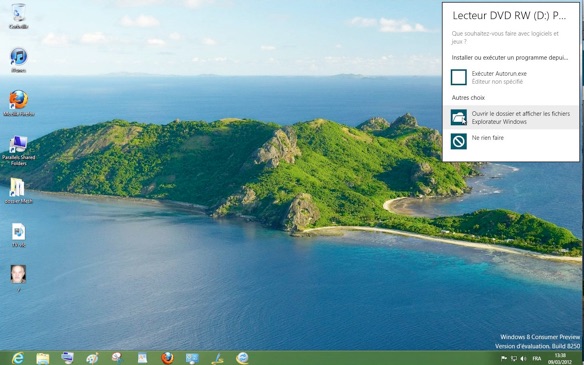Choose Exécuter Autorun.exe in the AutoPlay popup

tap(511, 77)
